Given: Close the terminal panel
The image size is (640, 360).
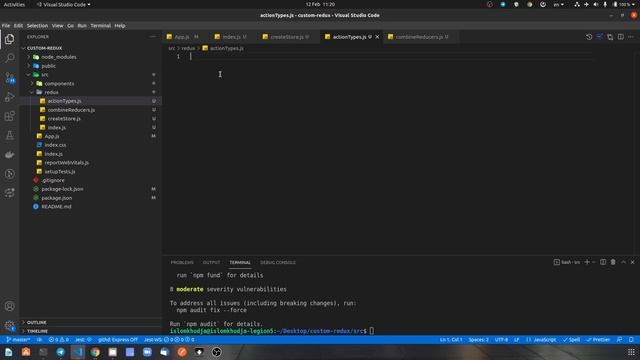Looking at the screenshot, I should 633,262.
